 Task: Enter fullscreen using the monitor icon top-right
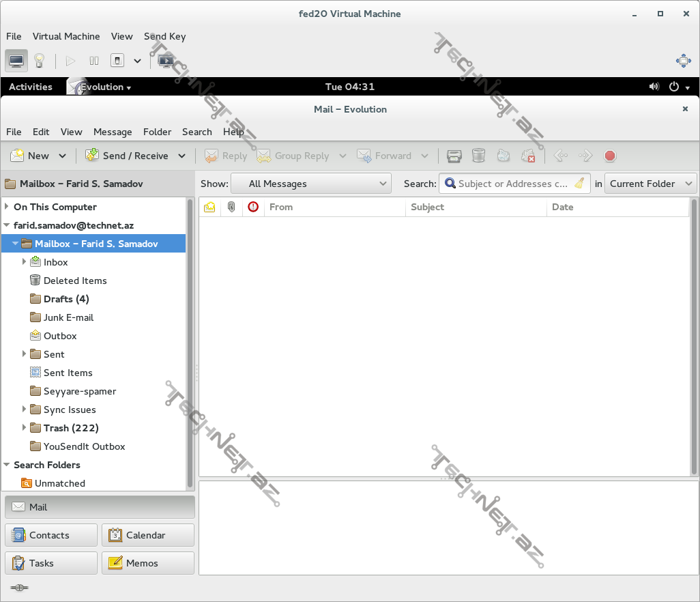click(x=683, y=60)
